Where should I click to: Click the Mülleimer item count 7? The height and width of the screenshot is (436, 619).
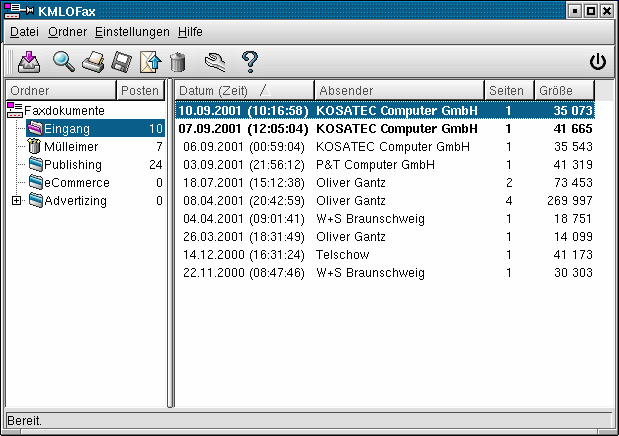[159, 147]
